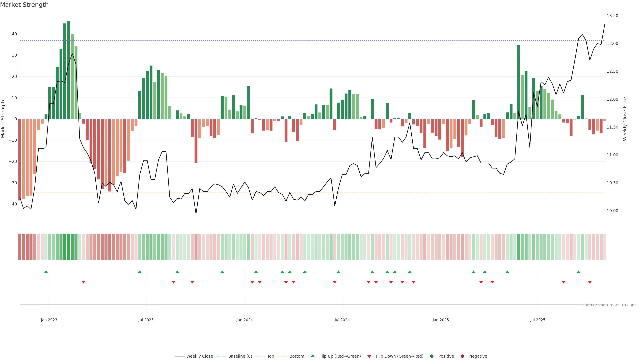Click the last green flip-up triangle marker
644x362 pixels.
[578, 272]
